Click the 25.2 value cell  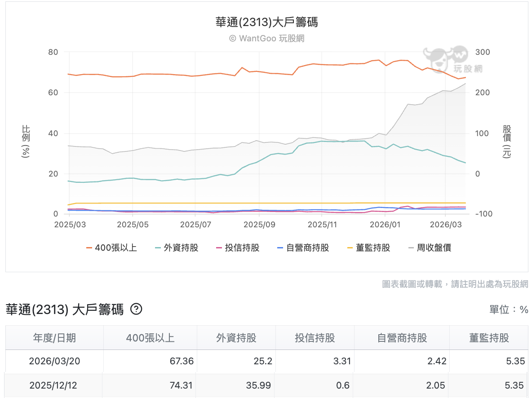click(x=236, y=361)
